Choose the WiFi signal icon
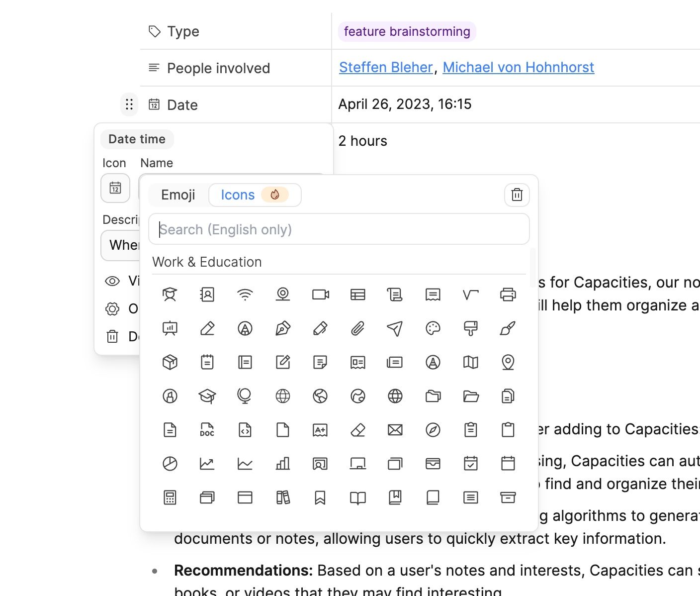The height and width of the screenshot is (596, 700). pyautogui.click(x=245, y=295)
